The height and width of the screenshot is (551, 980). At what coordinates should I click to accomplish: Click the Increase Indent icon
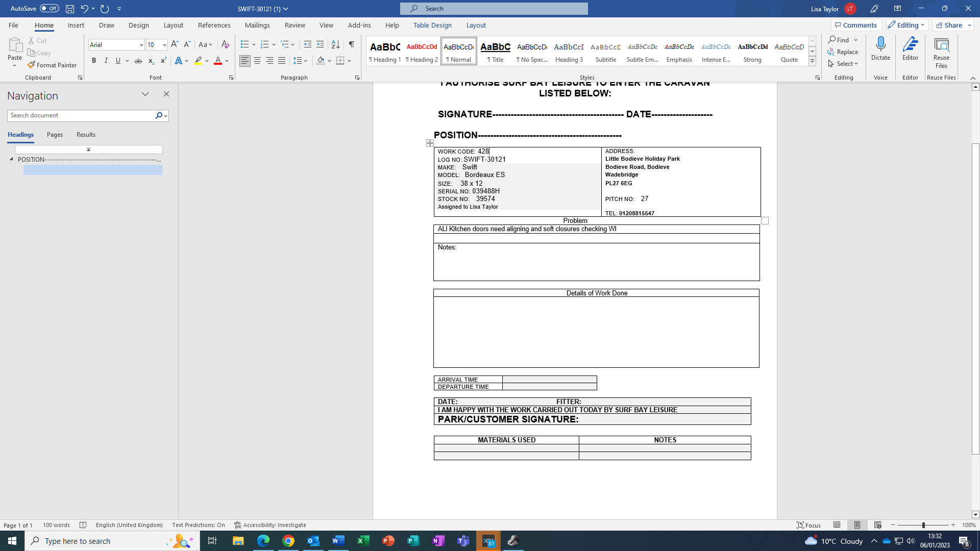[320, 44]
